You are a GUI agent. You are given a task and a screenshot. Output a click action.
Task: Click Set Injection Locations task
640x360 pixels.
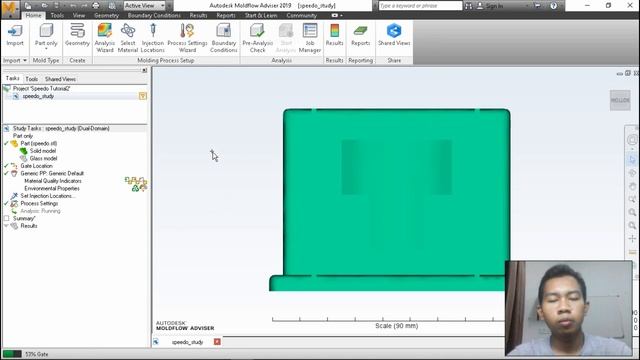coord(48,196)
